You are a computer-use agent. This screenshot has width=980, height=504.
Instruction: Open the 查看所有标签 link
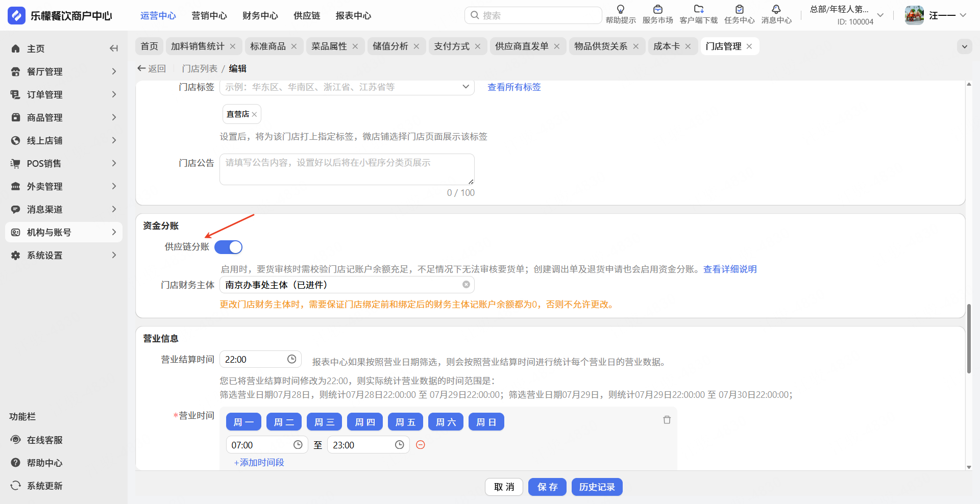point(514,87)
